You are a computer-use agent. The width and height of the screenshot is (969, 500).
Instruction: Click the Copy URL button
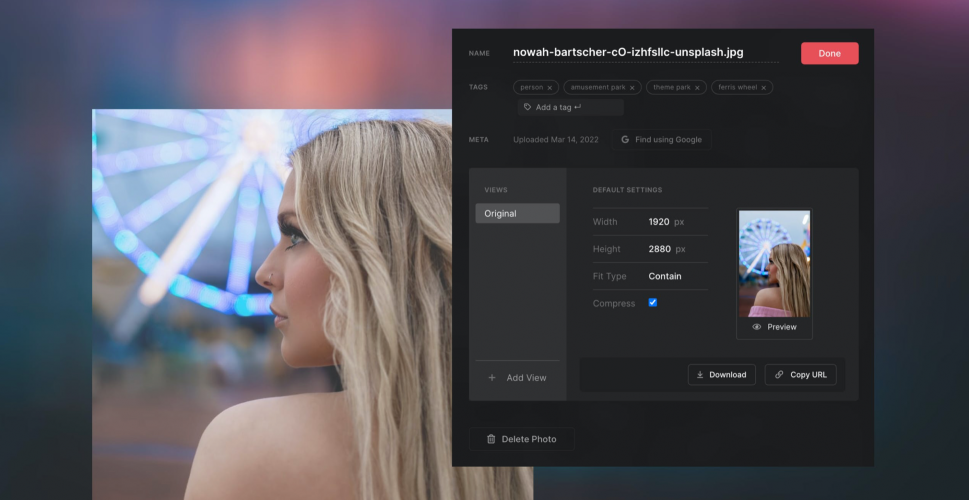coord(800,375)
